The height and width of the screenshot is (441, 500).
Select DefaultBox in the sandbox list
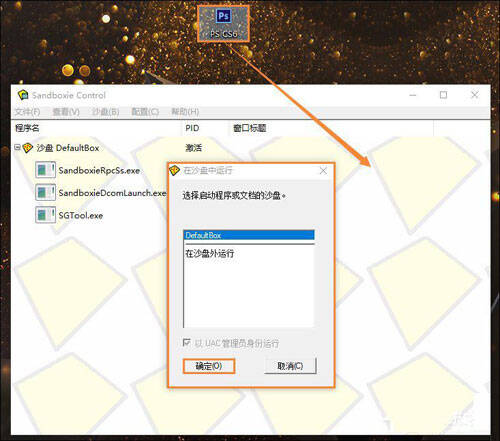click(249, 235)
